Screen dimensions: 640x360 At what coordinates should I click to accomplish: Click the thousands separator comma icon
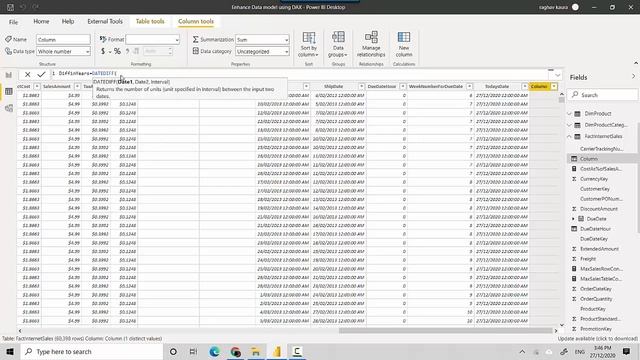(127, 51)
